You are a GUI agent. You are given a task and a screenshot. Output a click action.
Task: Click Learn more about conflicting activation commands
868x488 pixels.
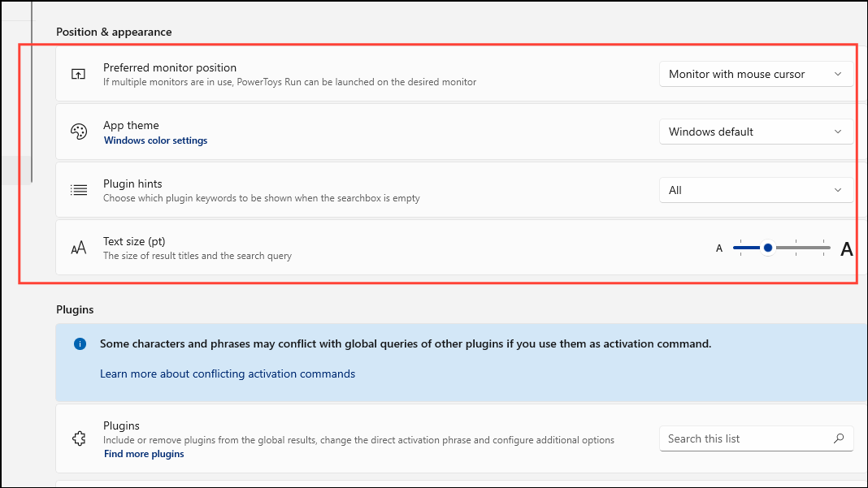pos(228,374)
